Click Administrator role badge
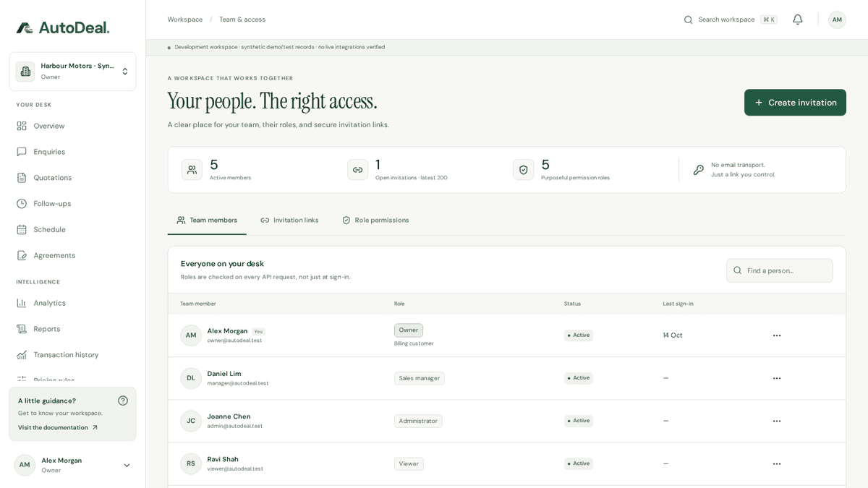The width and height of the screenshot is (868, 488). 418,421
